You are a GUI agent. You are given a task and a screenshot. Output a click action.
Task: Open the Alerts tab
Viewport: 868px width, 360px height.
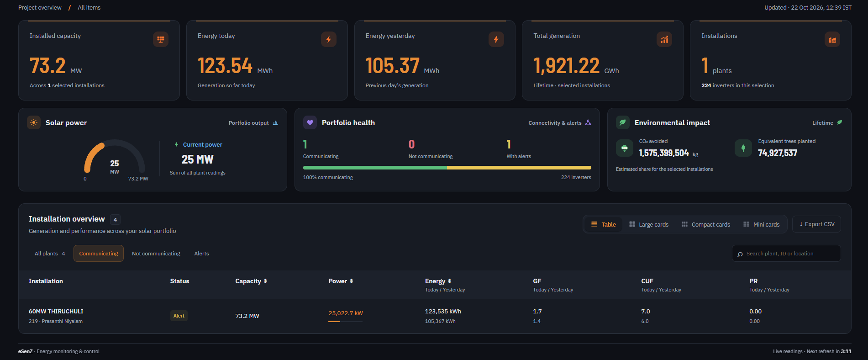[201, 254]
